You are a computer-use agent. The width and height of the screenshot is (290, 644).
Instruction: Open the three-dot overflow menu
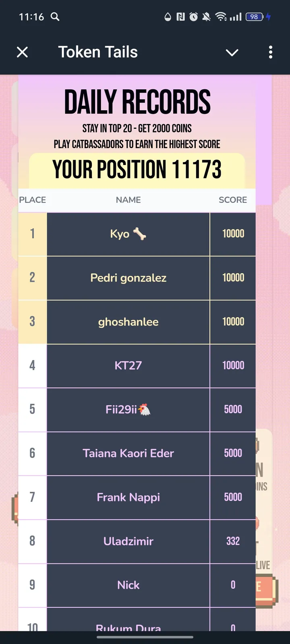(x=270, y=52)
